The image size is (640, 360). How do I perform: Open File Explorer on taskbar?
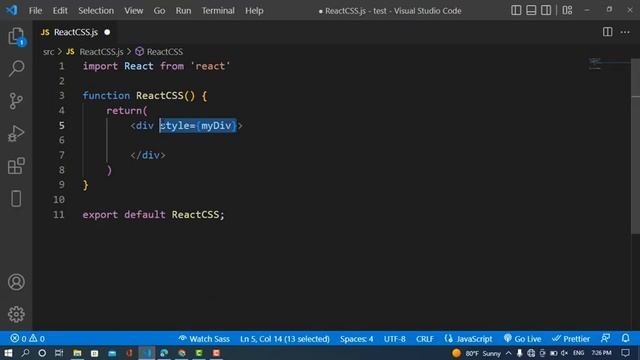77,353
